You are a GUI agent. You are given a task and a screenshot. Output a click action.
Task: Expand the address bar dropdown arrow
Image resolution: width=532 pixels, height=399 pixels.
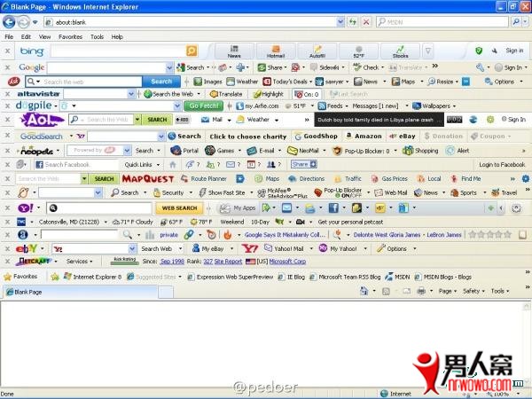[x=340, y=22]
